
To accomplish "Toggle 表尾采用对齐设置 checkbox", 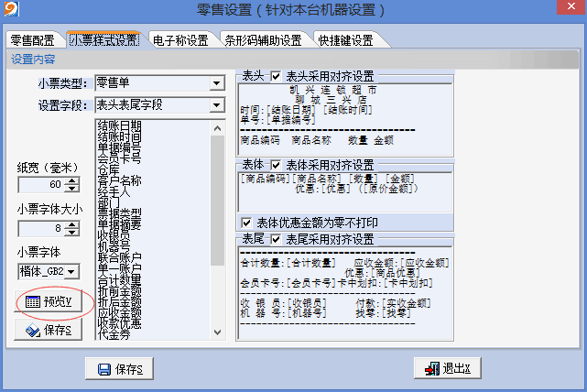I will 276,239.
